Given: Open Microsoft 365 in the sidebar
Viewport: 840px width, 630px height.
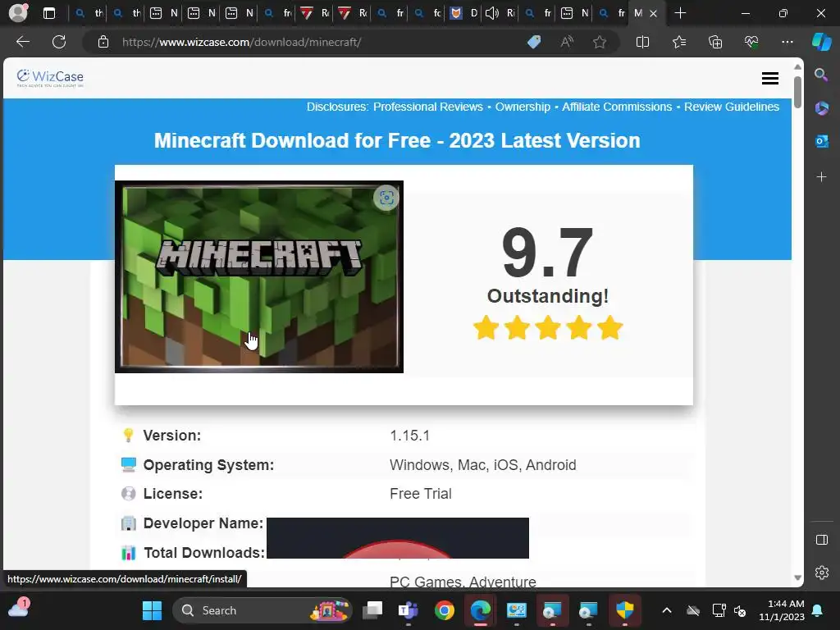Looking at the screenshot, I should coord(821,108).
